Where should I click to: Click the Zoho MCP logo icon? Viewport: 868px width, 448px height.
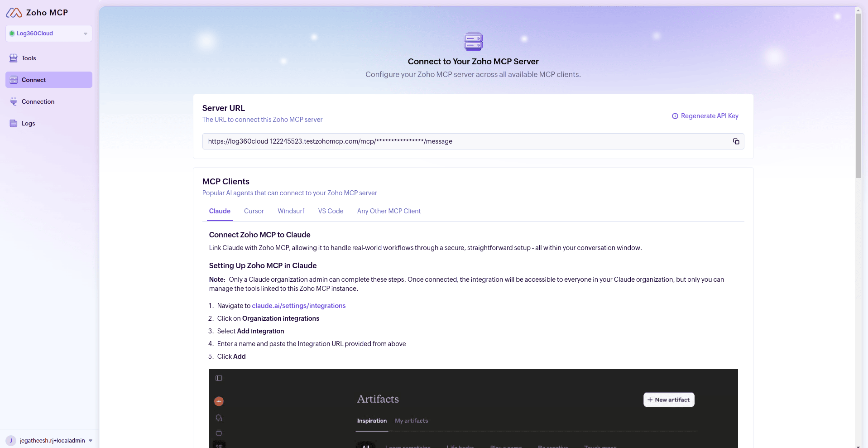tap(14, 13)
